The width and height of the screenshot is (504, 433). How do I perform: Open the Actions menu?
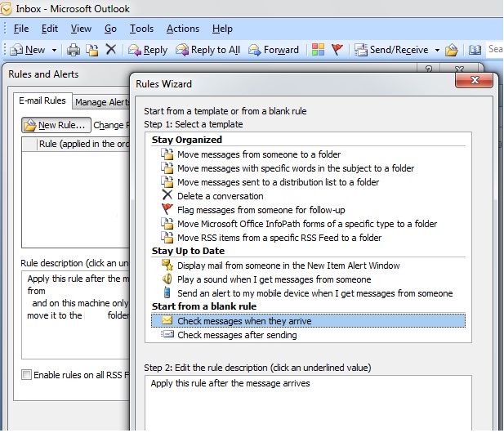(x=182, y=29)
